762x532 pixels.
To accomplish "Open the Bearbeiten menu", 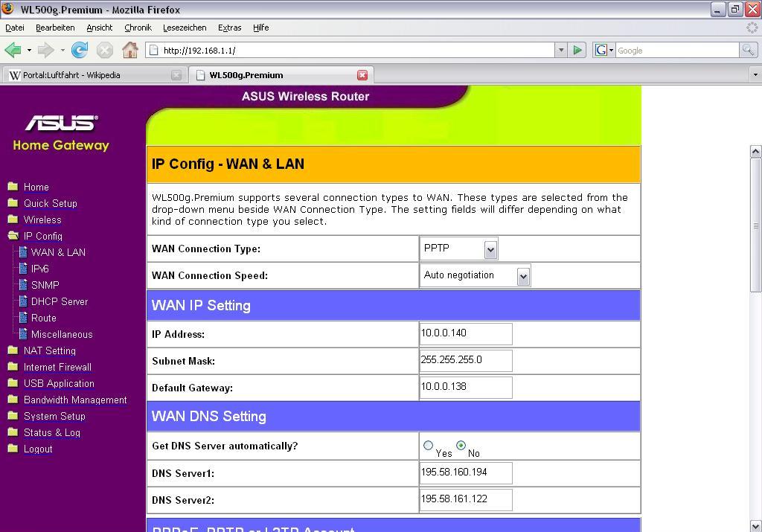I will [x=55, y=28].
